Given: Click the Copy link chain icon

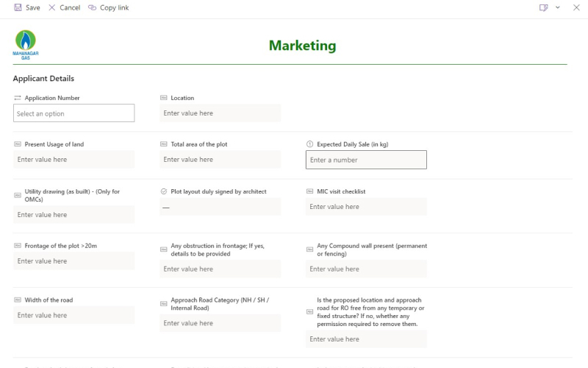Looking at the screenshot, I should pyautogui.click(x=92, y=7).
